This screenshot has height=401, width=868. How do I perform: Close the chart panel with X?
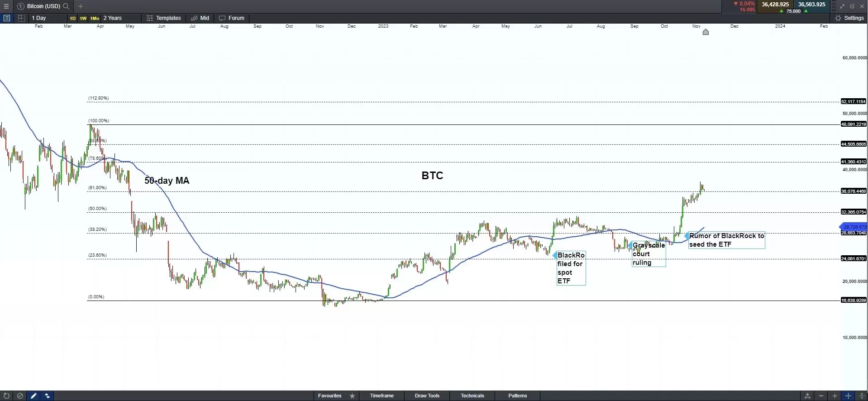862,6
